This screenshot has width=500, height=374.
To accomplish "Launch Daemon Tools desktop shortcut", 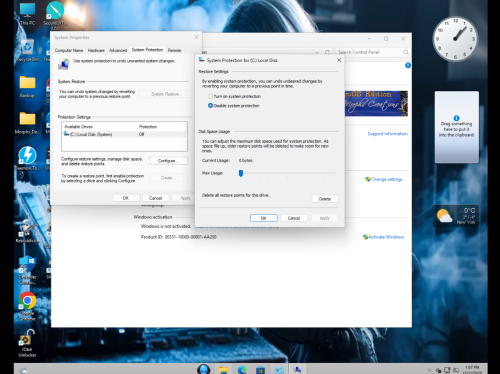I will tap(27, 159).
